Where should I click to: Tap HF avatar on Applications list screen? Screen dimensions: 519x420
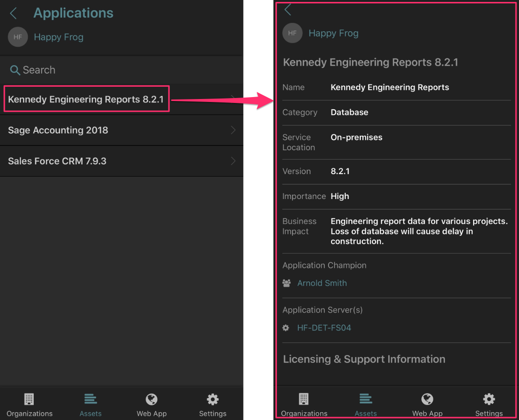click(x=18, y=37)
